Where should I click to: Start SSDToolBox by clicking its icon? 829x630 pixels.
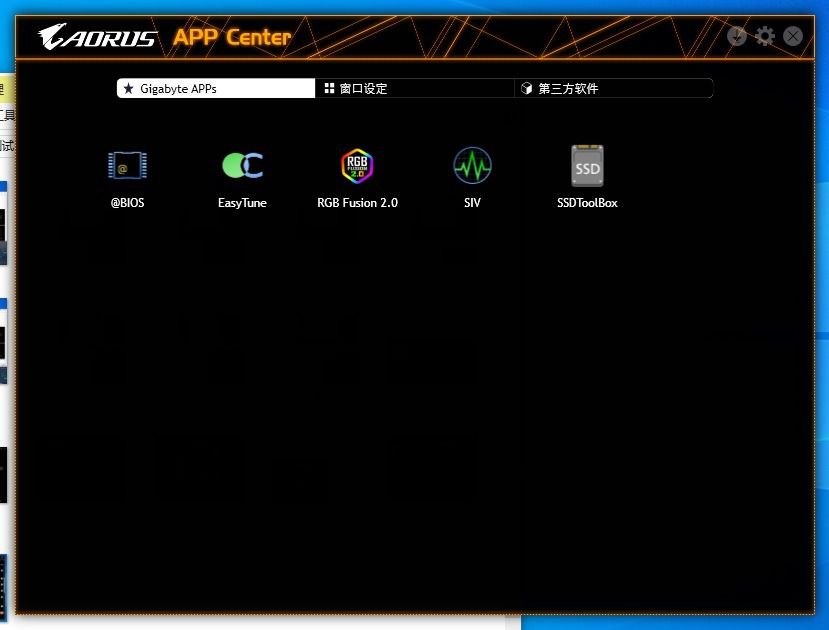(x=586, y=164)
